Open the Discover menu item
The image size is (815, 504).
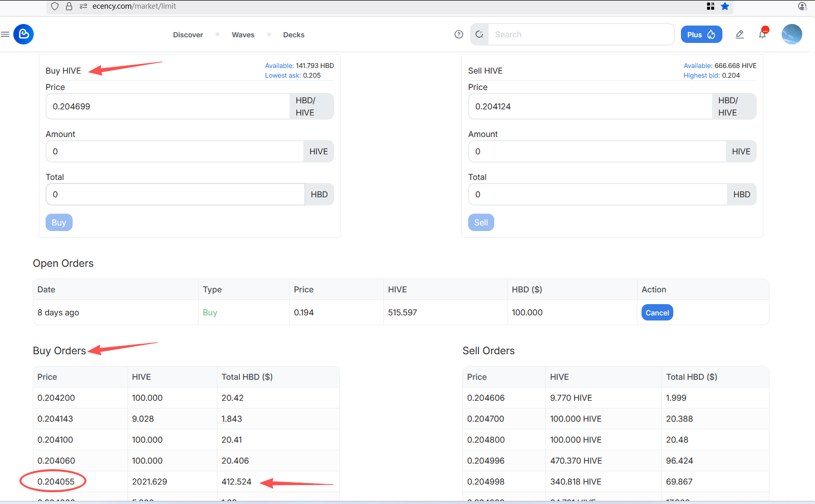click(188, 35)
